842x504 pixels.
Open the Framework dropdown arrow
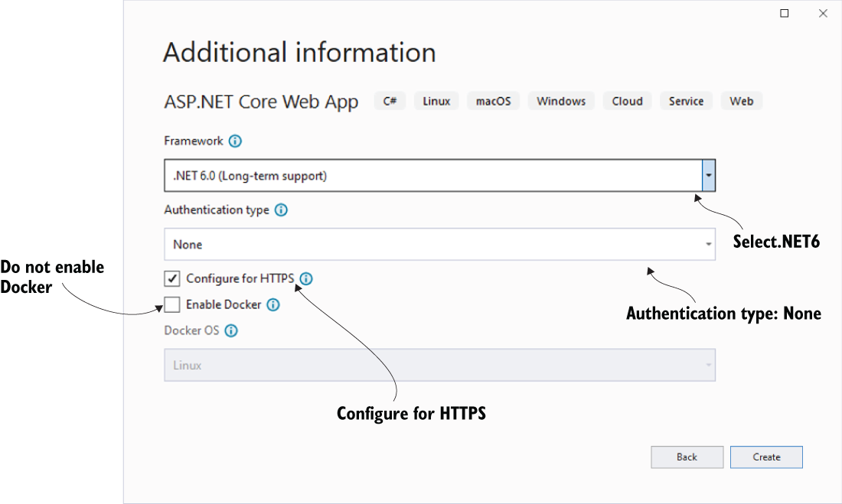pos(708,175)
